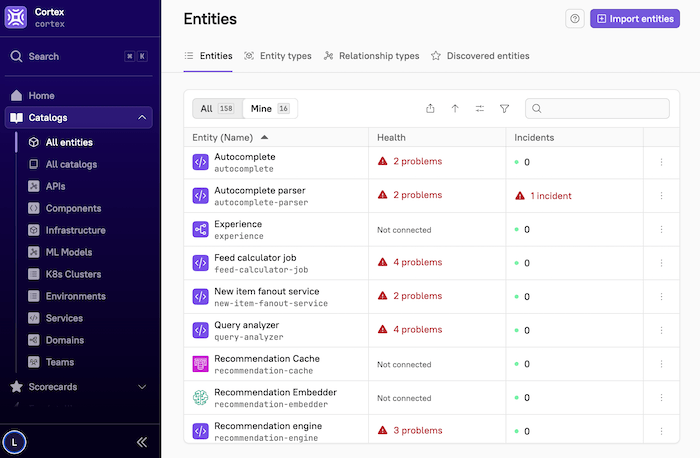Open the Query analyzer entity
The height and width of the screenshot is (458, 700).
(x=246, y=325)
